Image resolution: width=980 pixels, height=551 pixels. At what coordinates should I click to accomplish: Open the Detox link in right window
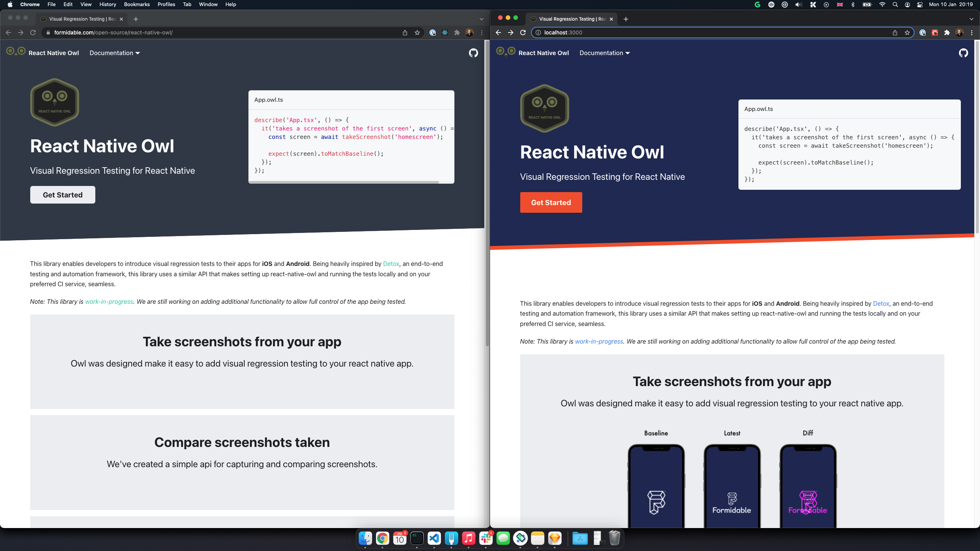pyautogui.click(x=880, y=303)
